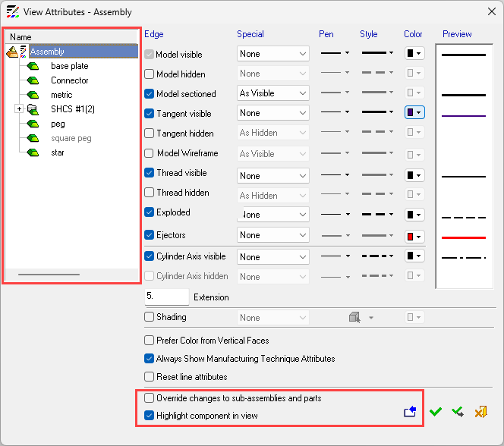
Task: Toggle Override changes to sub-assemblies and parts
Action: tap(150, 398)
